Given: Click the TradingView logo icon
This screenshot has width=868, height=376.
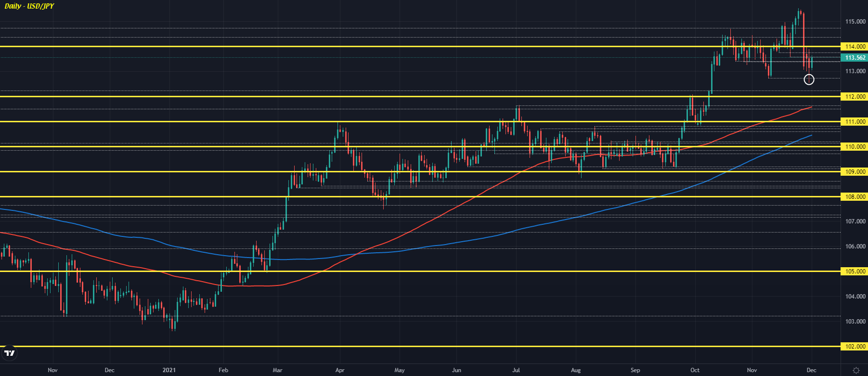Looking at the screenshot, I should (x=9, y=353).
